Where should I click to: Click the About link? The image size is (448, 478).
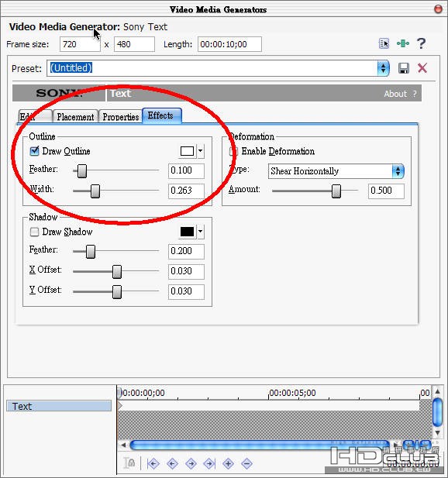tap(395, 94)
